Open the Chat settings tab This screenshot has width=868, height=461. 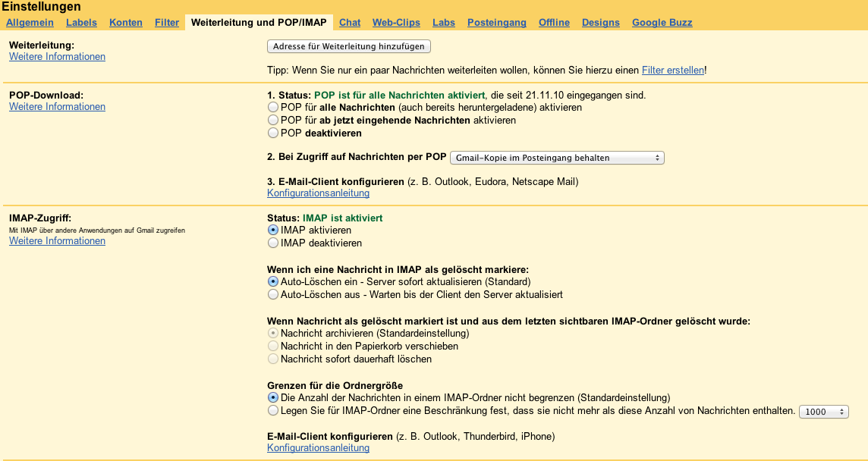(350, 23)
